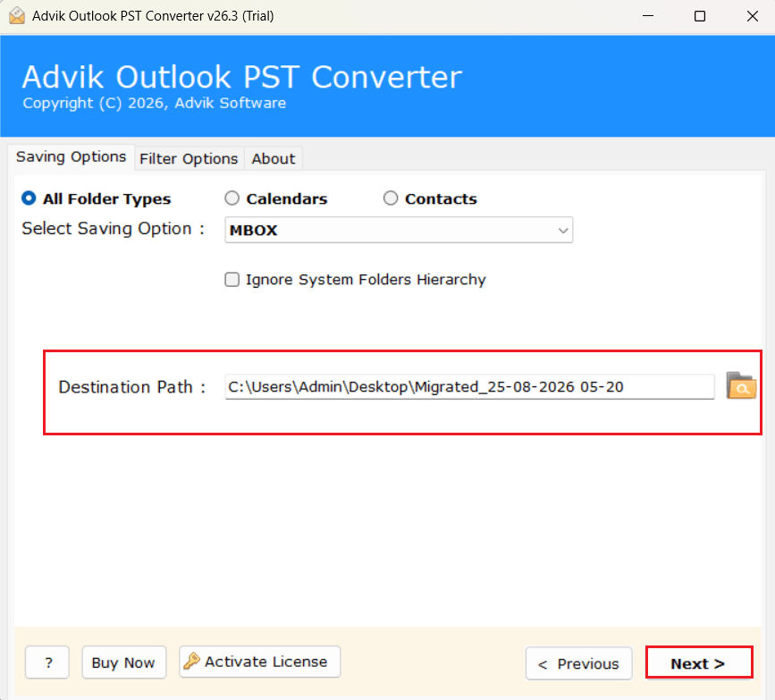Switch to the Saving Options tab
This screenshot has width=775, height=700.
pos(71,157)
